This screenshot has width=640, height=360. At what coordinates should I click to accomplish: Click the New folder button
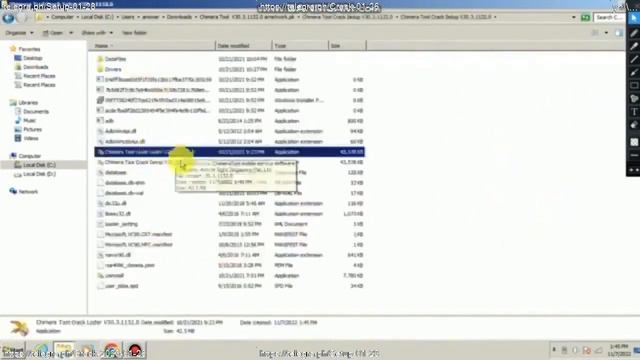134,33
